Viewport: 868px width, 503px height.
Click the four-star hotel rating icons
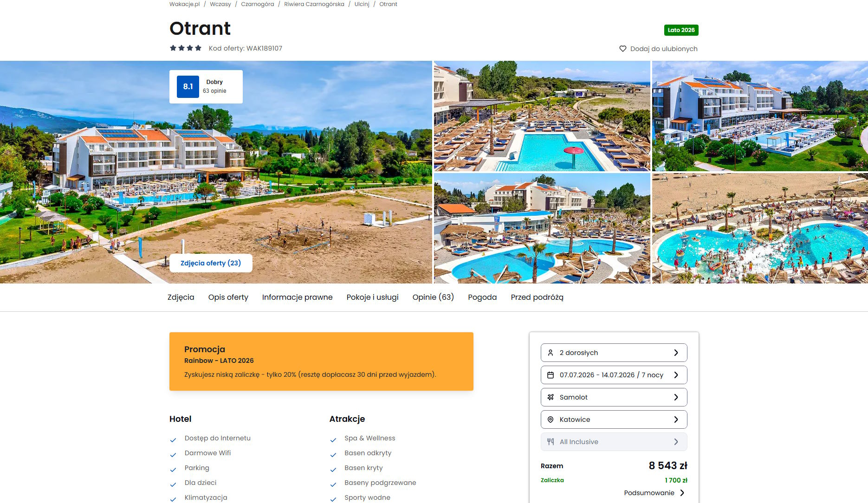pos(186,48)
